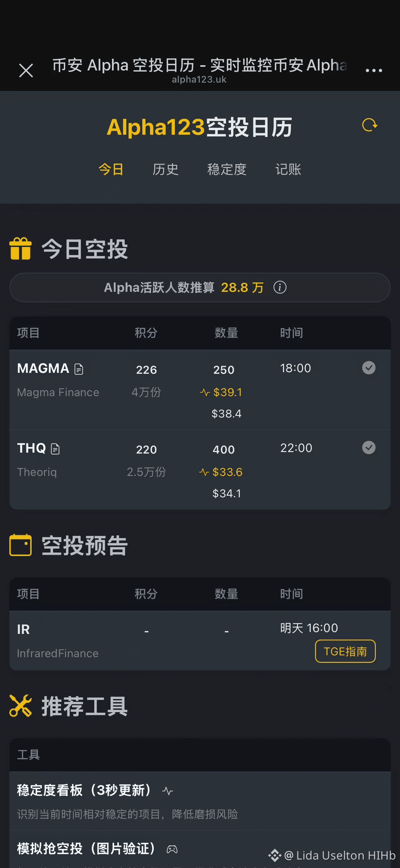Toggle the checkmark for MAGMA airdrop
Screen dimensions: 400x868
point(369,368)
